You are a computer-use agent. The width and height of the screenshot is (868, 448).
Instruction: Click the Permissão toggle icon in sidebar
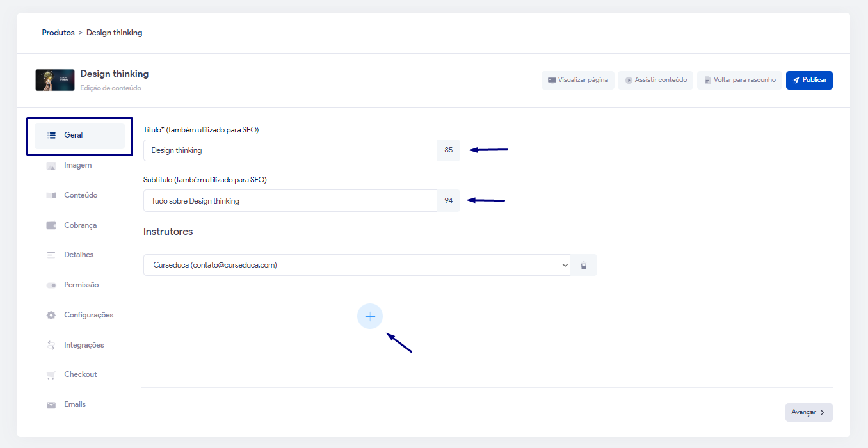click(x=51, y=285)
